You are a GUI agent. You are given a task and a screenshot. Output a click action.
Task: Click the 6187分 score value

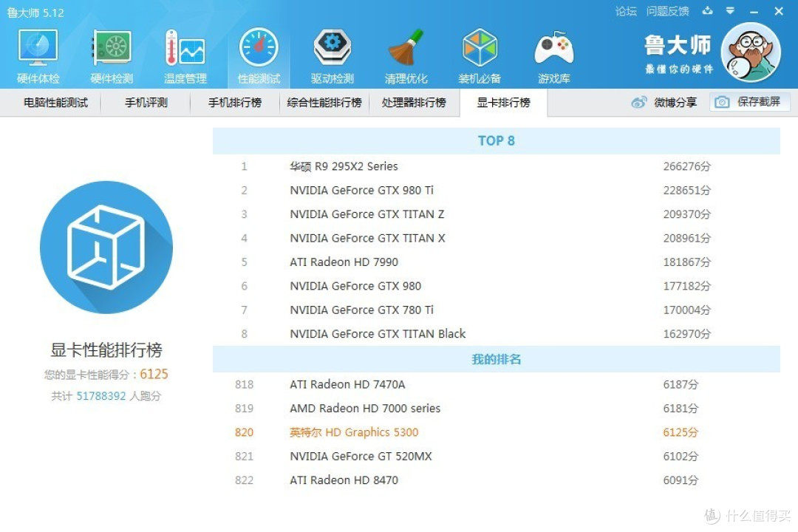coord(681,384)
